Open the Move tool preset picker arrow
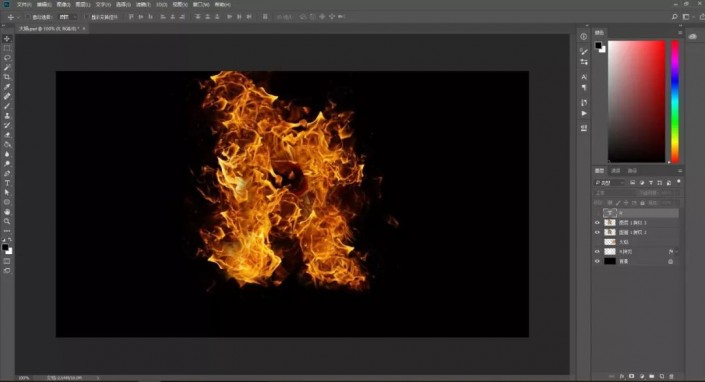Viewport: 705px width, 382px height. 18,17
